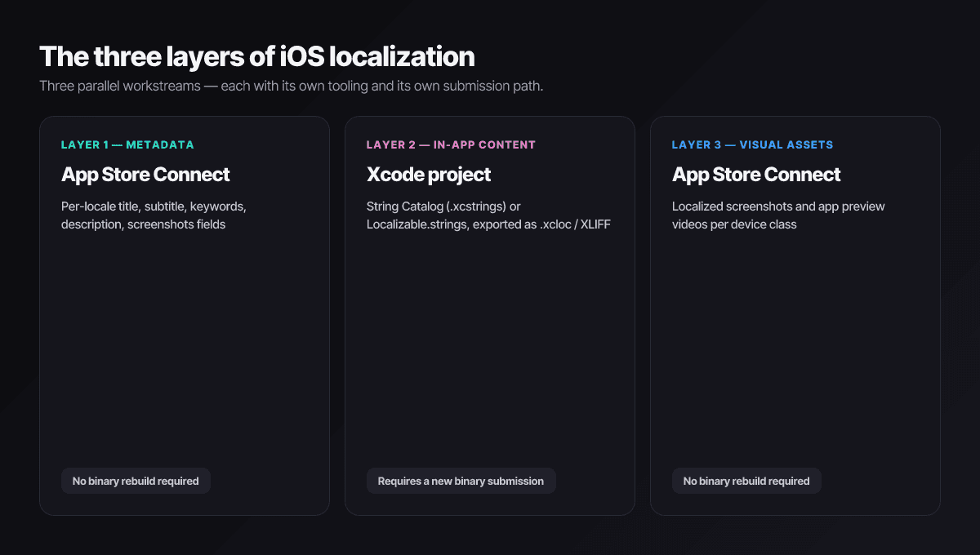This screenshot has width=980, height=555.
Task: Click the "Localized screenshots and app preview" description
Action: coord(778,215)
